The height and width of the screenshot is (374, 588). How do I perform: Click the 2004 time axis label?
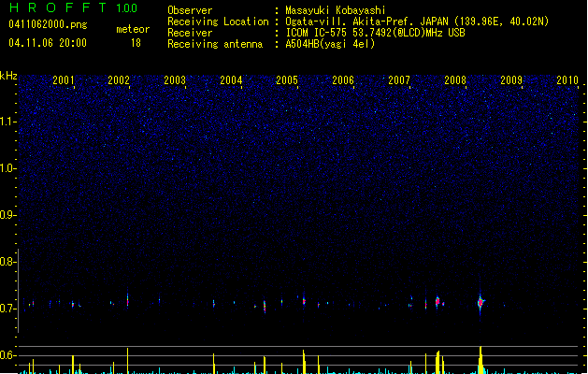231,80
